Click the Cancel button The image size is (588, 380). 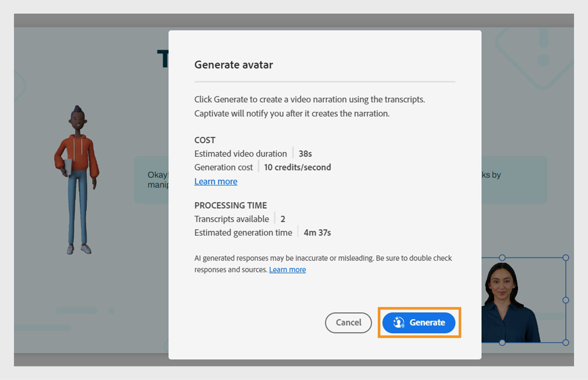(348, 323)
